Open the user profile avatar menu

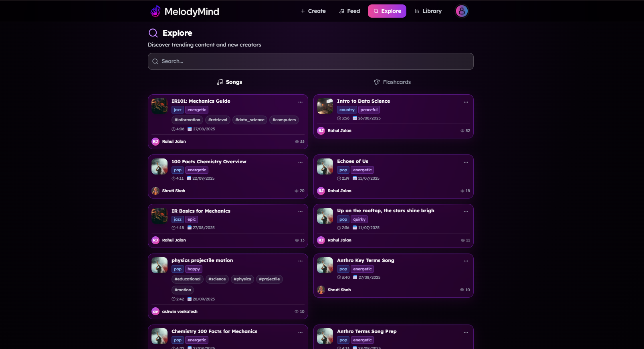tap(462, 11)
